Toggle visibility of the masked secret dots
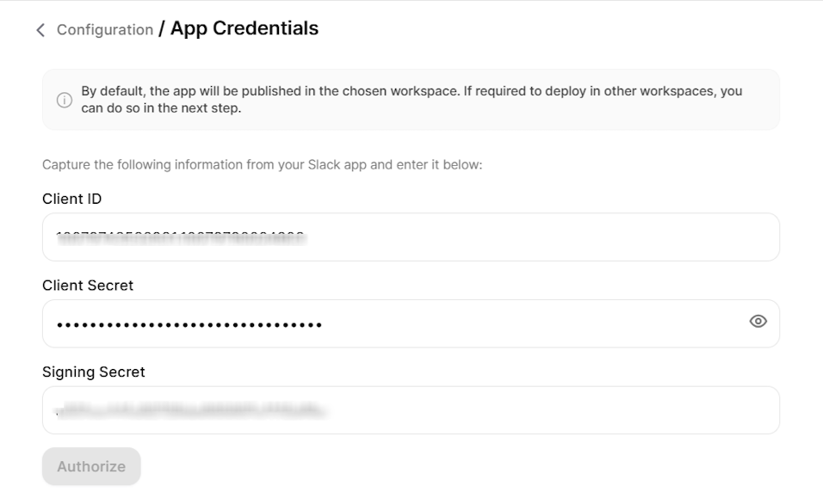 [758, 322]
